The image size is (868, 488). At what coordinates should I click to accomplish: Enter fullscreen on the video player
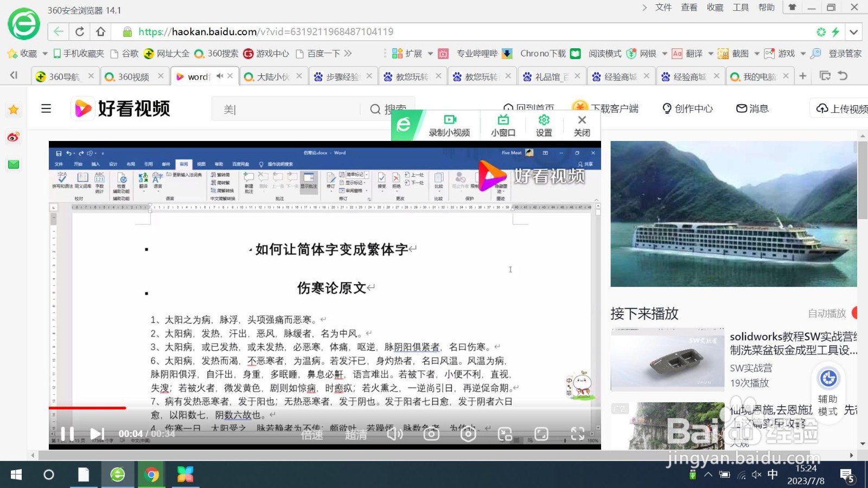(x=578, y=434)
